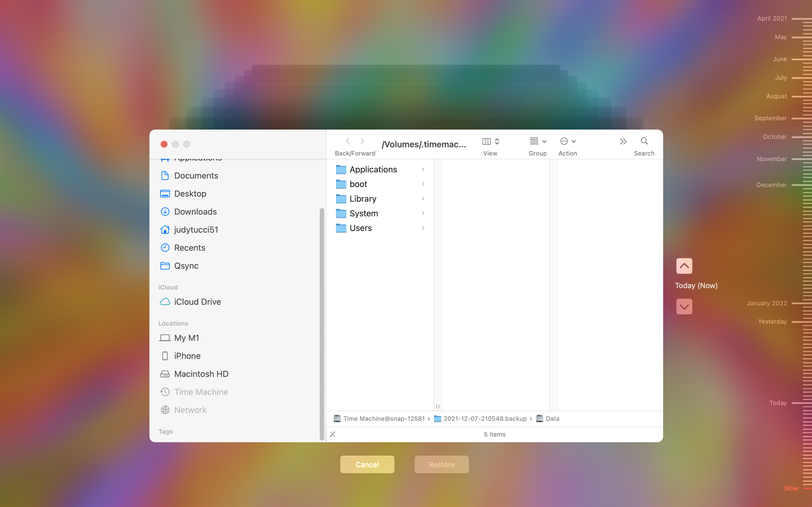Click the Search magnifier icon
This screenshot has height=507, width=812.
[x=644, y=141]
